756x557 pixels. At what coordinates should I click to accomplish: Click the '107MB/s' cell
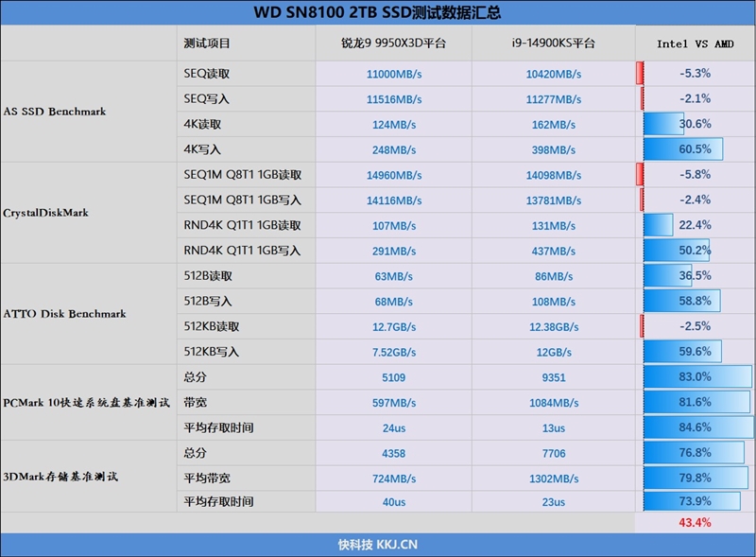pyautogui.click(x=394, y=225)
